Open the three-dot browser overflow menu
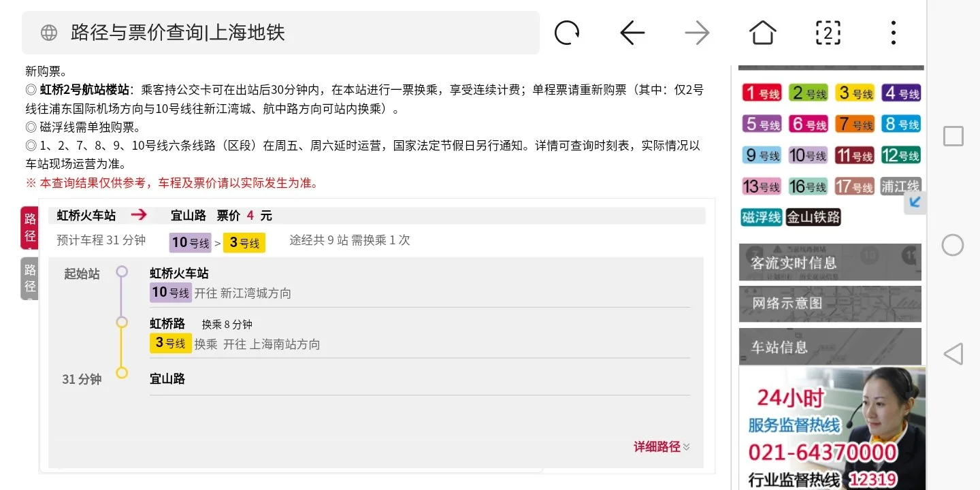980x490 pixels. [x=893, y=33]
